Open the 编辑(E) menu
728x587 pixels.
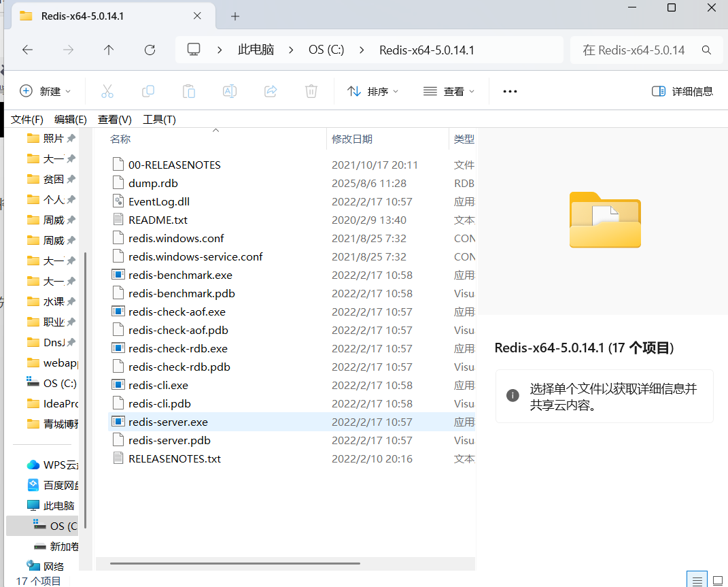[71, 120]
